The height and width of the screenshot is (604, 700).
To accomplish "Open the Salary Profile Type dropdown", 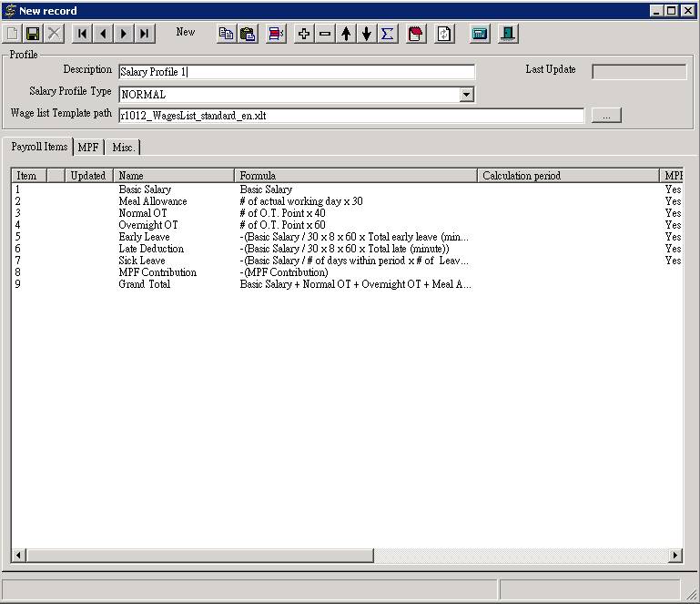I will click(x=467, y=94).
